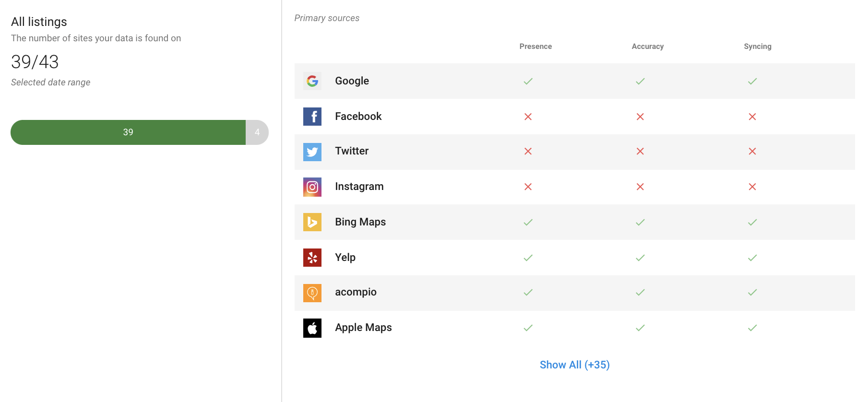
Task: Select the Instagram row
Action: 480,187
